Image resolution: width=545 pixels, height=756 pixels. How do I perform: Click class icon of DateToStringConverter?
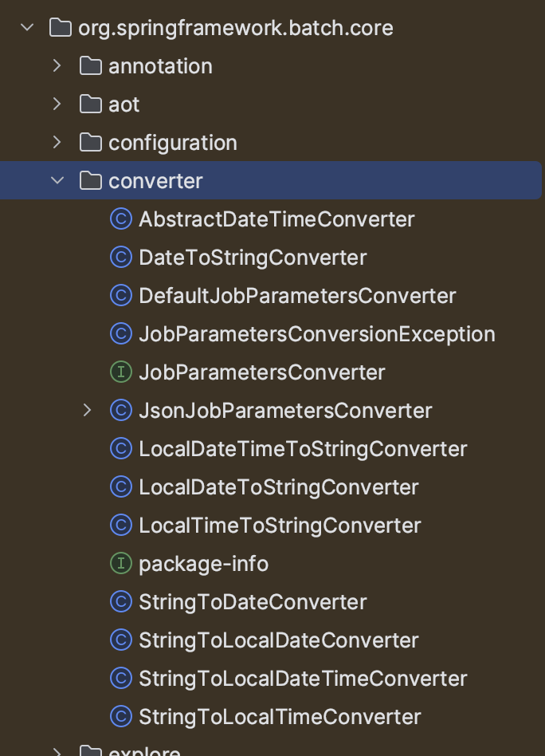[x=121, y=257]
